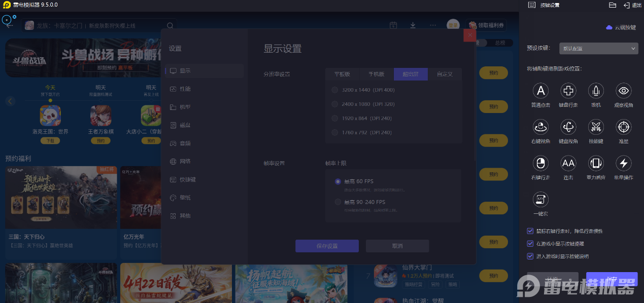Select the 准星 crosshair icon

(x=623, y=127)
